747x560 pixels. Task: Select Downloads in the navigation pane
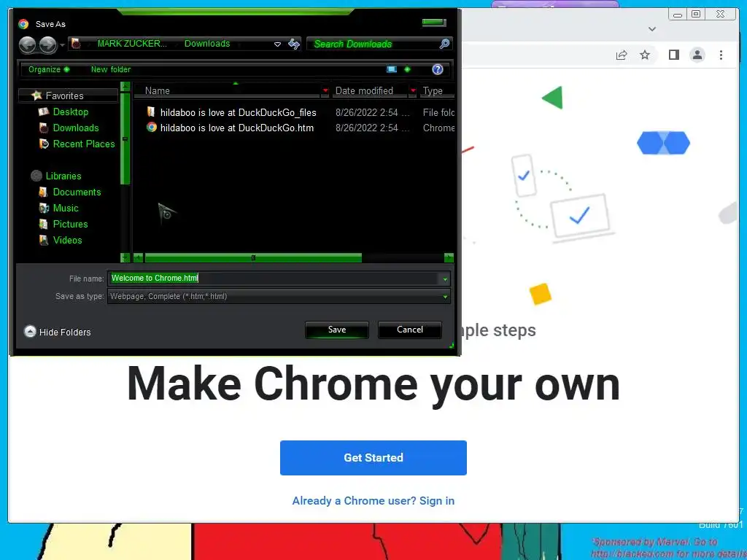pyautogui.click(x=76, y=128)
